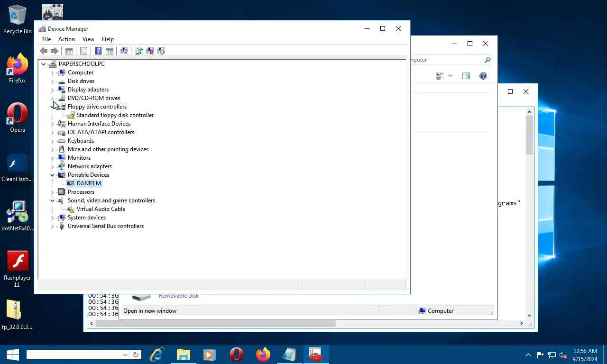Screen dimensions: 607x364
Task: Open the CleanFlash desktop icon
Action: pyautogui.click(x=18, y=168)
